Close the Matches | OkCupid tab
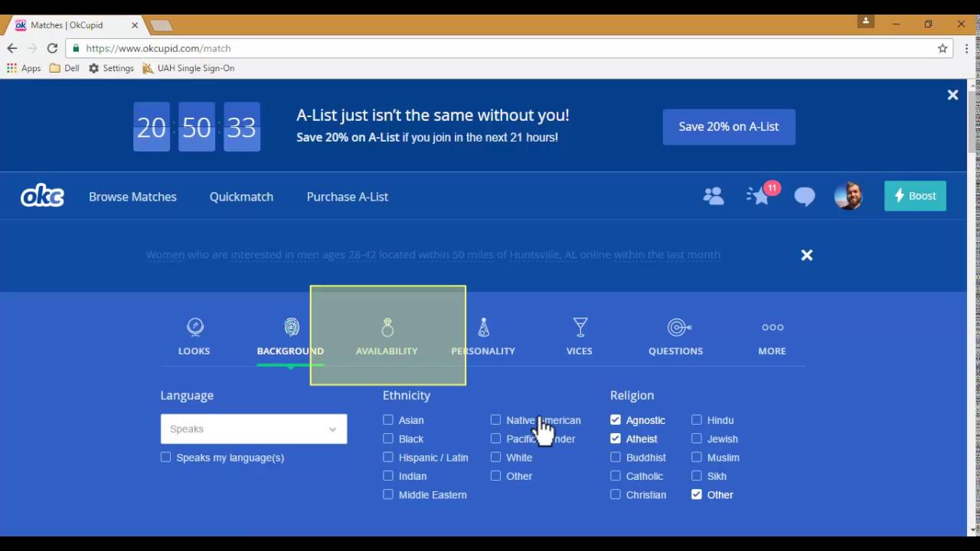Screen dimensions: 980x551 (135, 25)
